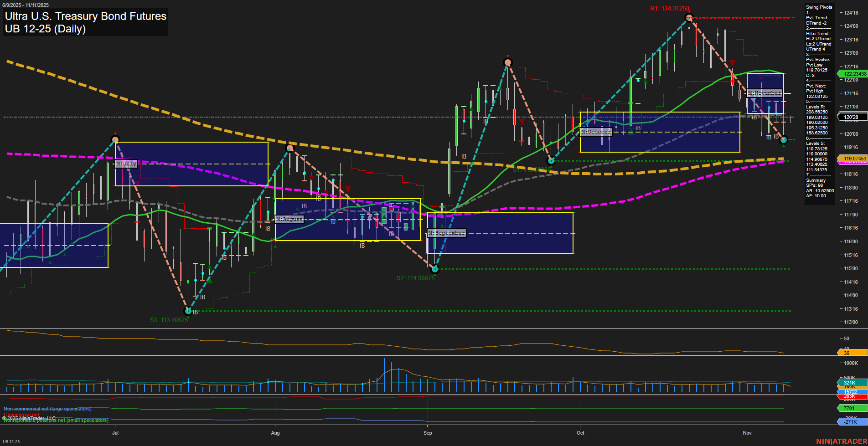Select the early-August swing high pivot circle
The image size is (868, 446).
tap(290, 148)
